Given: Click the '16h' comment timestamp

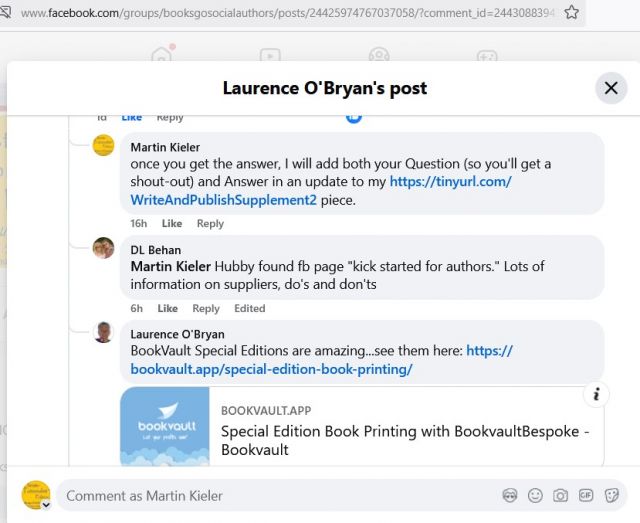Looking at the screenshot, I should pyautogui.click(x=138, y=223).
